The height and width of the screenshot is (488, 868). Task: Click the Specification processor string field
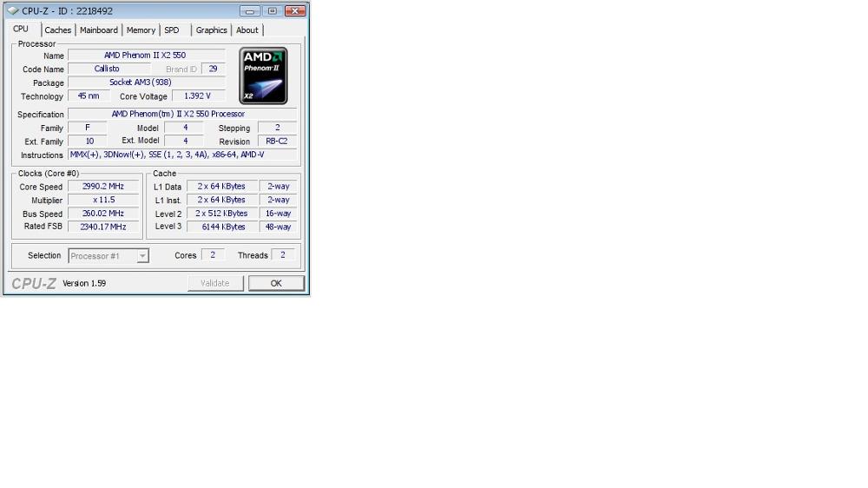coord(182,114)
